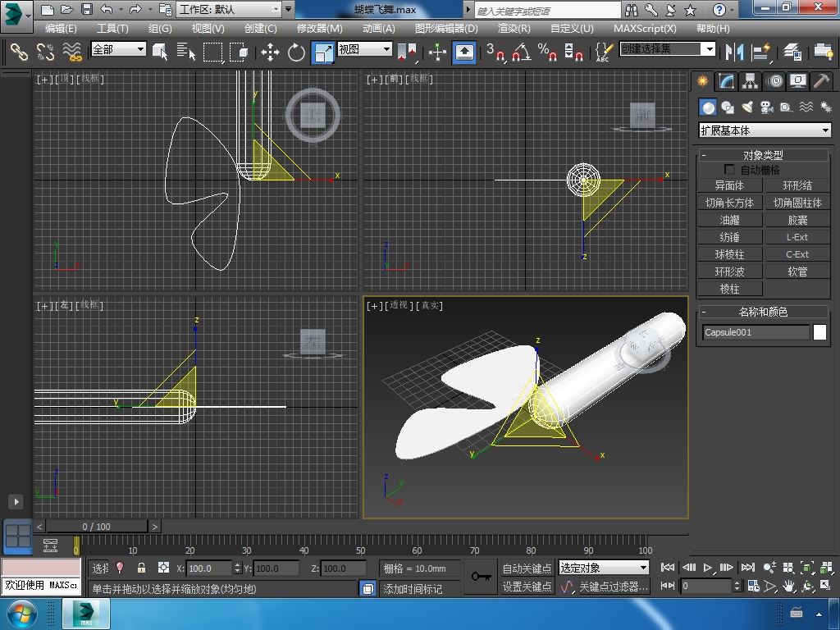Toggle 自动关键点 auto key mode
840x630 pixels.
click(527, 568)
